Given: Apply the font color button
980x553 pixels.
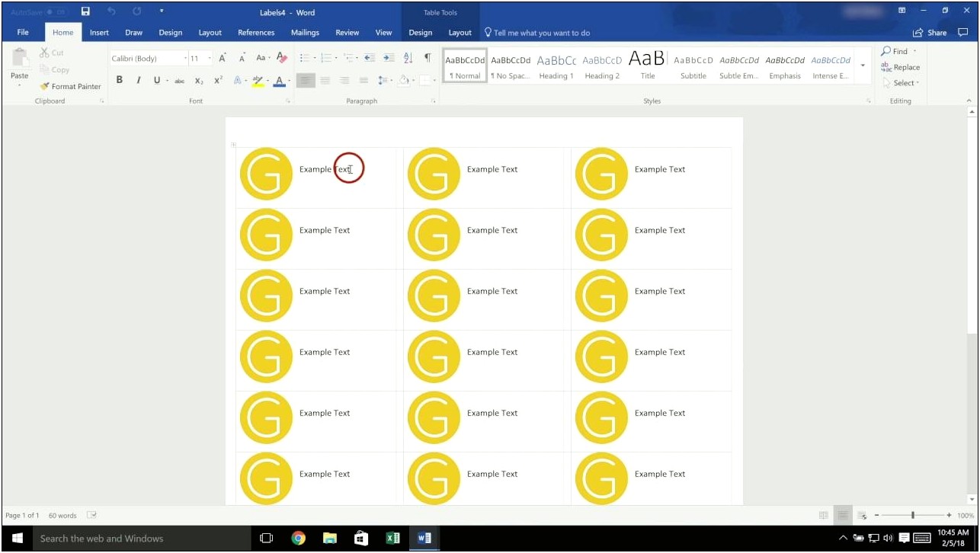Looking at the screenshot, I should pos(279,80).
